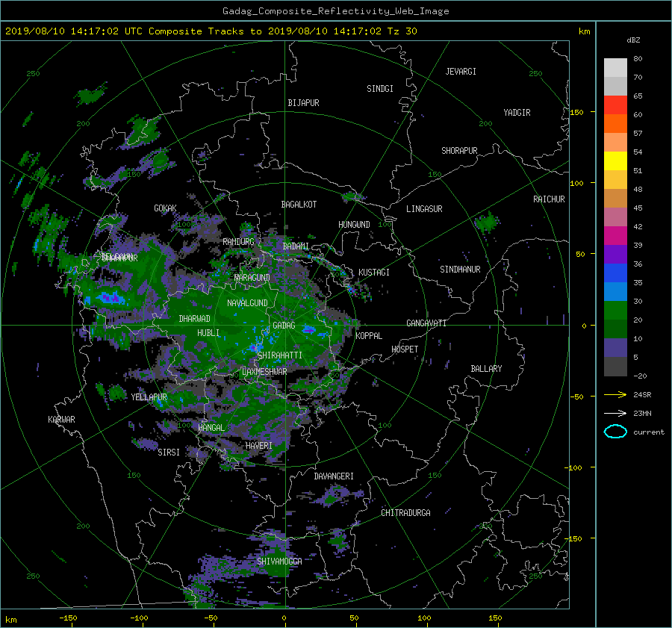Click the BIJAPUR city label
This screenshot has height=628, width=672.
point(303,103)
